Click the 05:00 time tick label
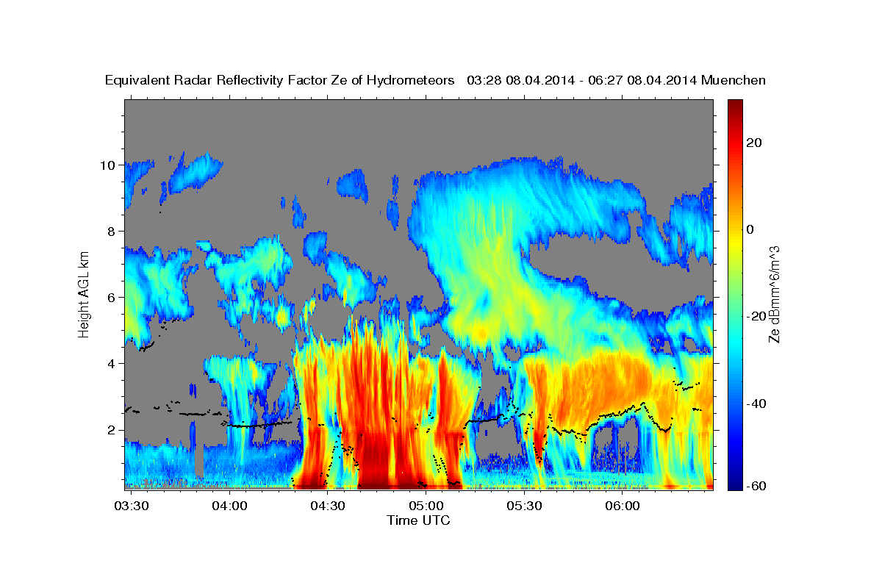Screen dimensions: 882x588 [x=426, y=506]
